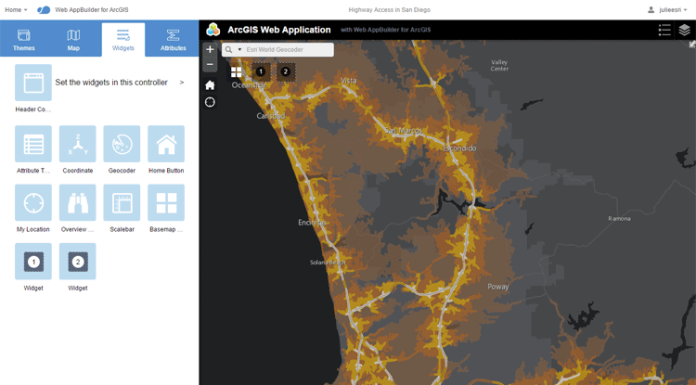Open the layer list icon in map header
The width and height of the screenshot is (696, 385).
pos(684,30)
